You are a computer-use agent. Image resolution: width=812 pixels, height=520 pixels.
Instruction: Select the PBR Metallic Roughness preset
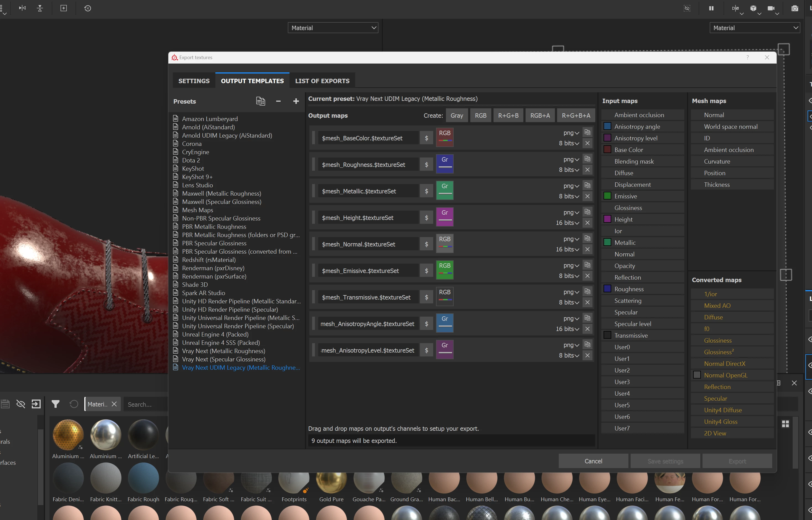click(x=214, y=227)
